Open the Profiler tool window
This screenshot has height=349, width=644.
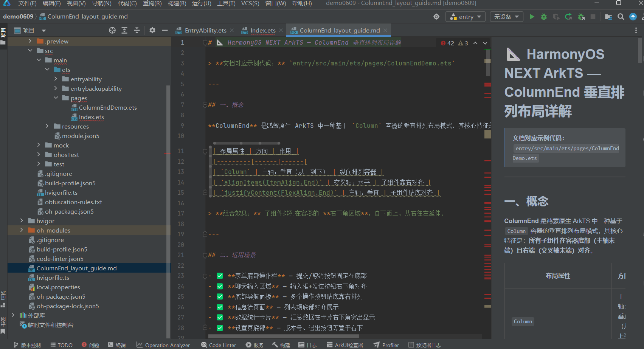click(386, 345)
